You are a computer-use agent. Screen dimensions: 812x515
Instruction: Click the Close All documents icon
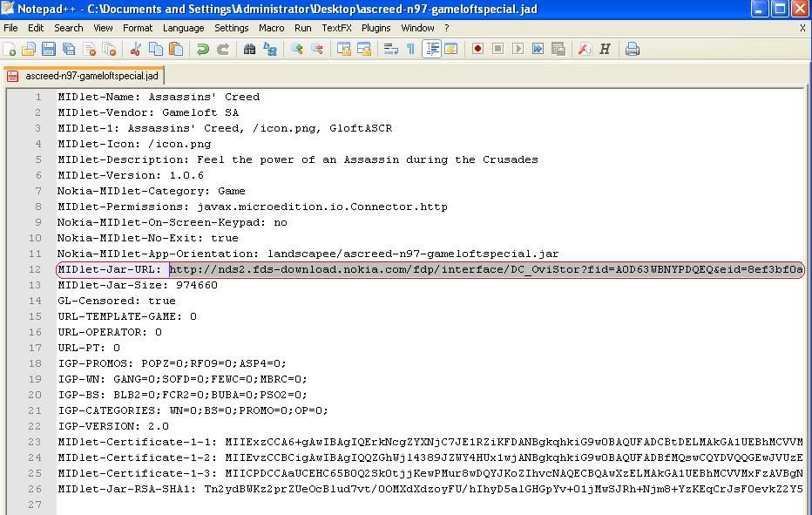(110, 49)
